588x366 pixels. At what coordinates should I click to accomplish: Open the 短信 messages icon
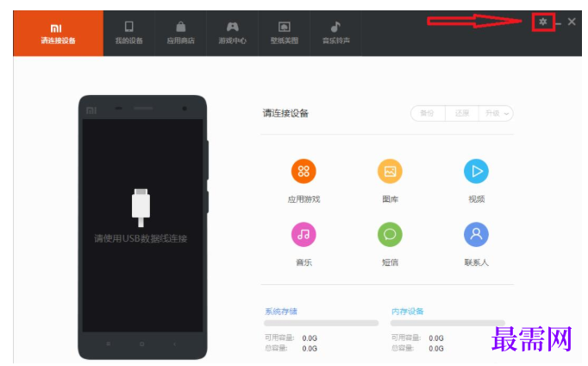390,235
